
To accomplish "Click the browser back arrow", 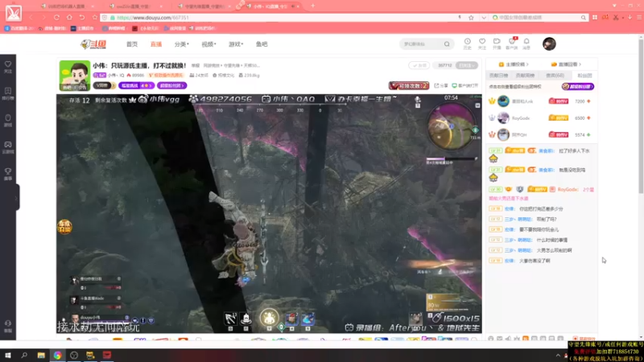I will pyautogui.click(x=31, y=18).
